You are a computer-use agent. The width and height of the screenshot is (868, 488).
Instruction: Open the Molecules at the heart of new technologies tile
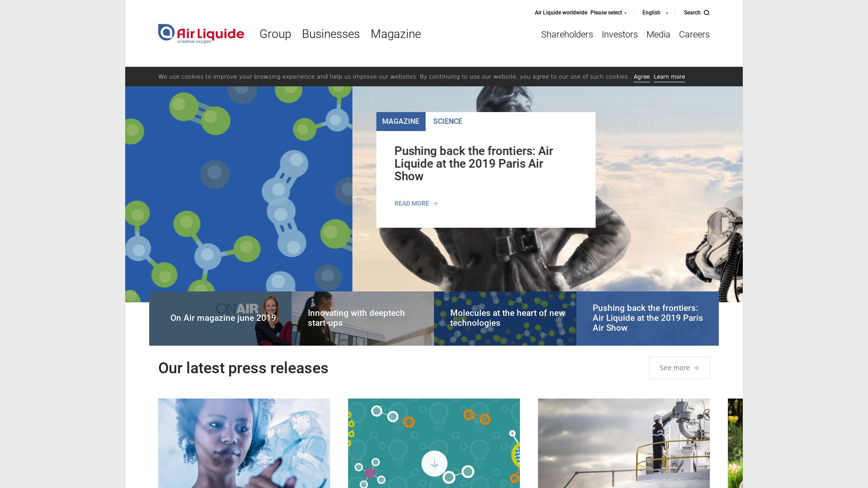pos(505,319)
